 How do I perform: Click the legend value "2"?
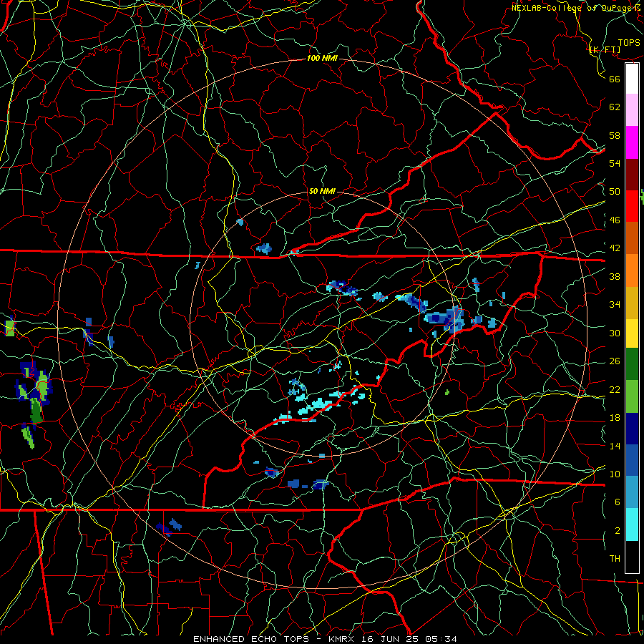[618, 531]
